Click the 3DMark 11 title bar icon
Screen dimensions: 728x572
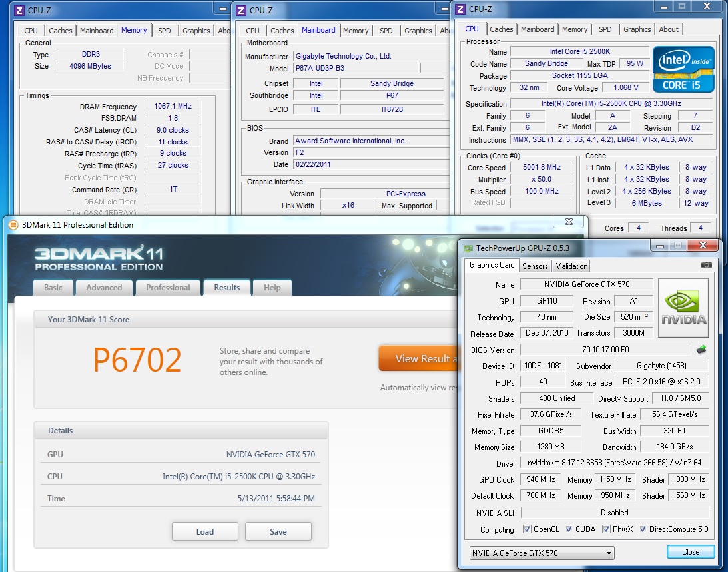click(13, 225)
